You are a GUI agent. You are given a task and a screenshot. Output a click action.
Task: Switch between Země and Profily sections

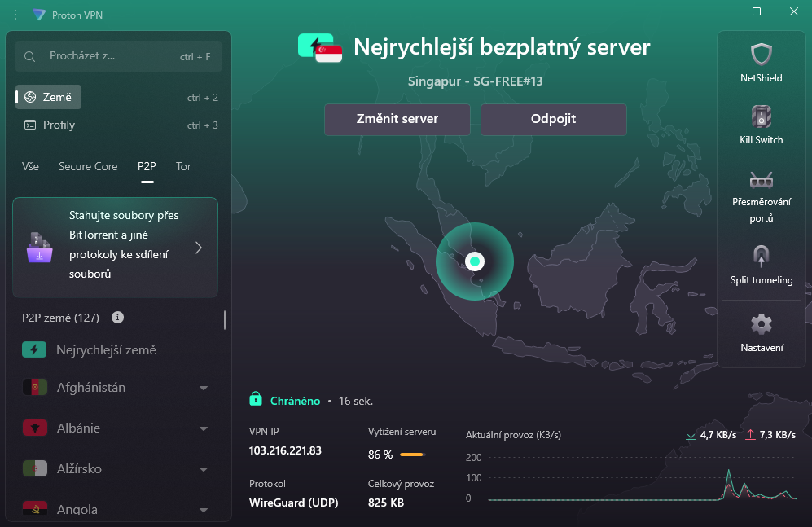pyautogui.click(x=55, y=125)
